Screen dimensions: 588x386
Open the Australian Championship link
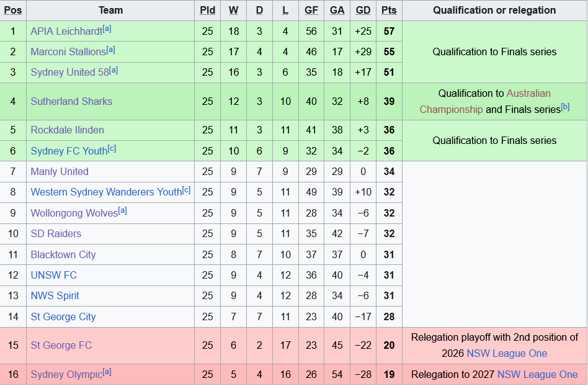[x=485, y=102]
